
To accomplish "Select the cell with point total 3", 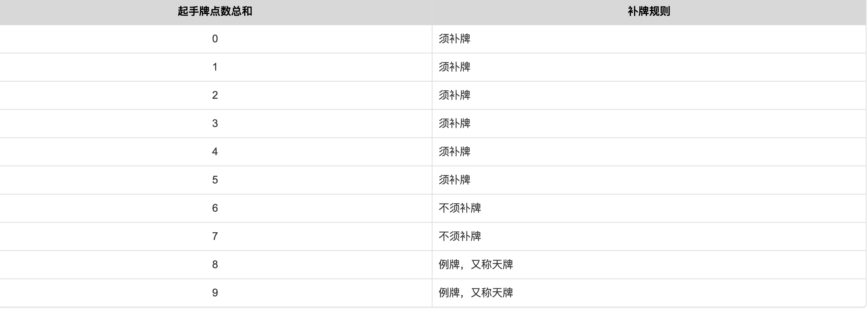I will click(x=215, y=124).
